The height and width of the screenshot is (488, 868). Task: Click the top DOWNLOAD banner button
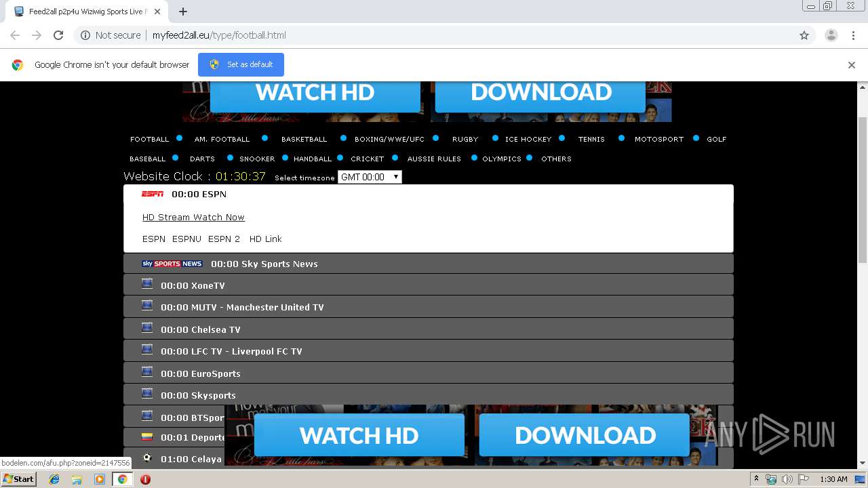coord(540,96)
